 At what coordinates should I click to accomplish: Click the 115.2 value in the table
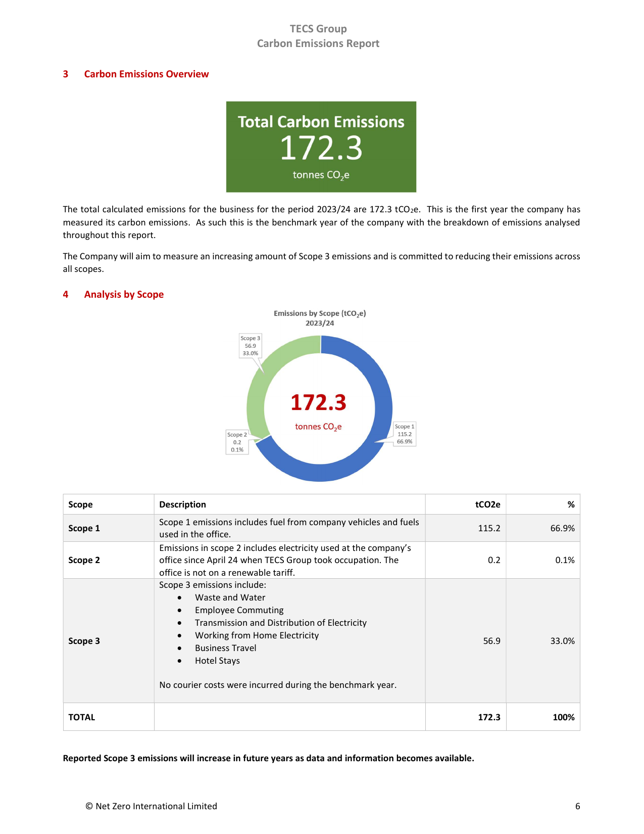[x=489, y=528]
